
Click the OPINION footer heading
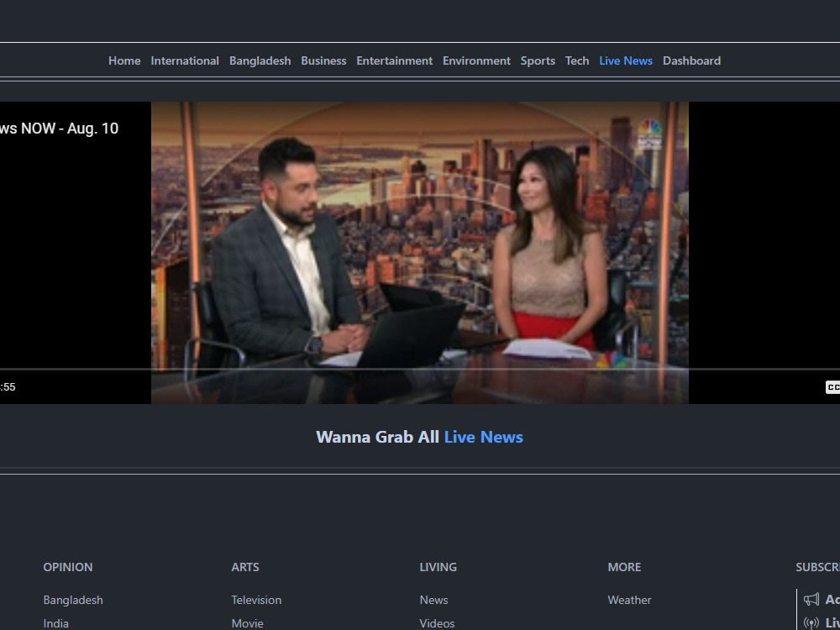(67, 567)
